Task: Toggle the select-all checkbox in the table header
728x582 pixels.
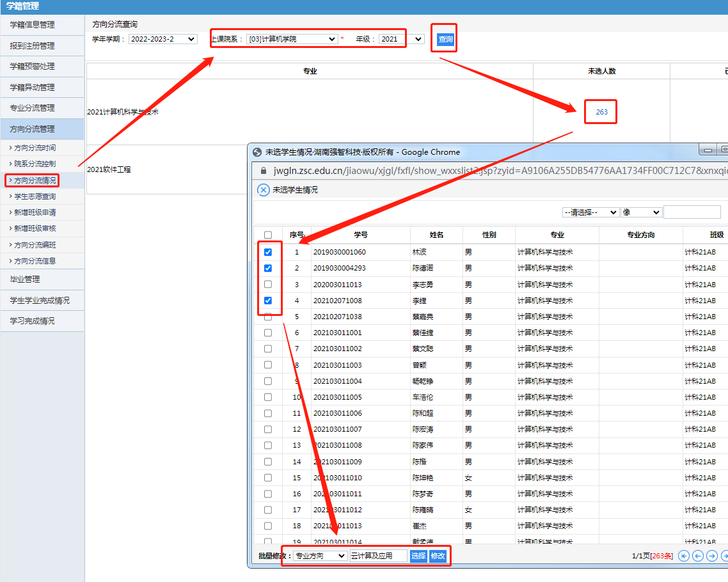Action: point(268,235)
